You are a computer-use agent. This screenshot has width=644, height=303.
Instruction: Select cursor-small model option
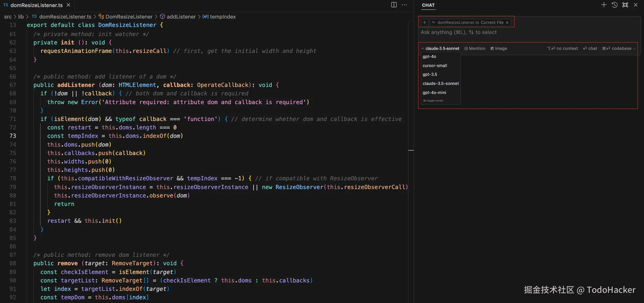pos(435,66)
